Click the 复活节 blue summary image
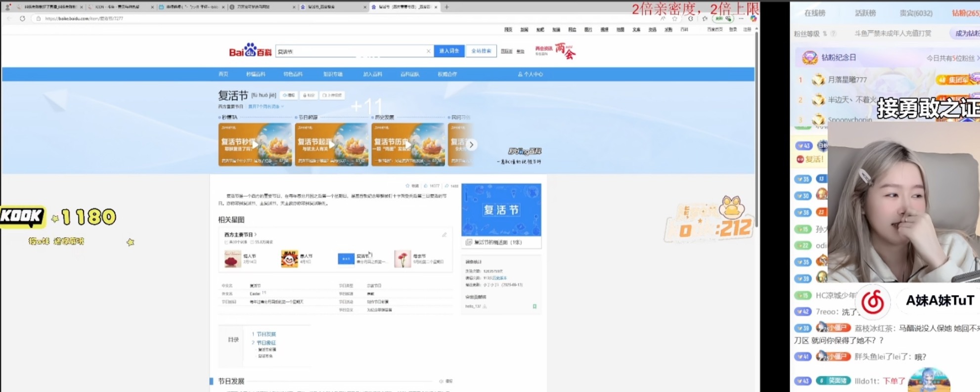Screen dimensions: 980x392 (x=501, y=210)
